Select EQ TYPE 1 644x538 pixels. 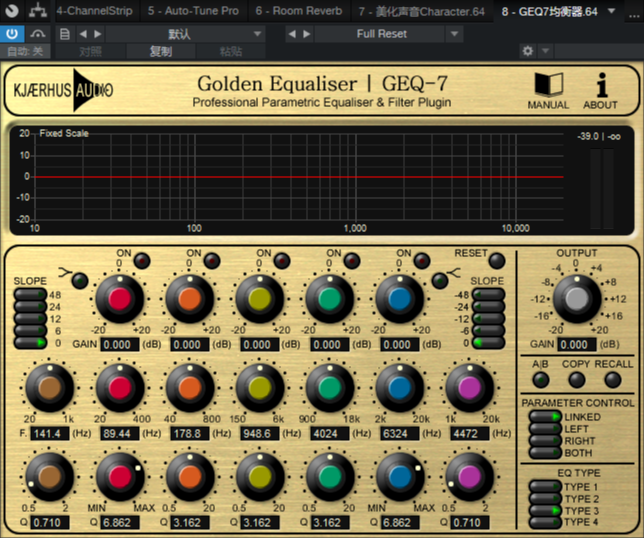pos(545,487)
